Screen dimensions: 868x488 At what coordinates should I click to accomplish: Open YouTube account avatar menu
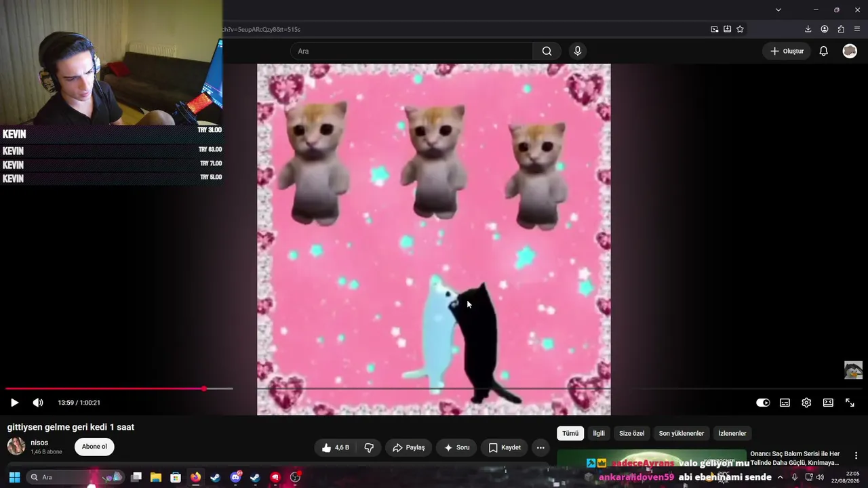[x=850, y=51]
